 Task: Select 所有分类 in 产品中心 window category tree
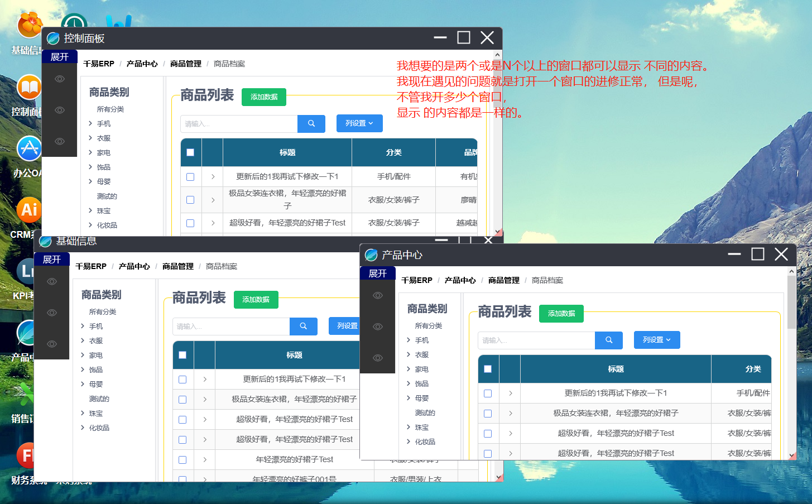[x=429, y=326]
